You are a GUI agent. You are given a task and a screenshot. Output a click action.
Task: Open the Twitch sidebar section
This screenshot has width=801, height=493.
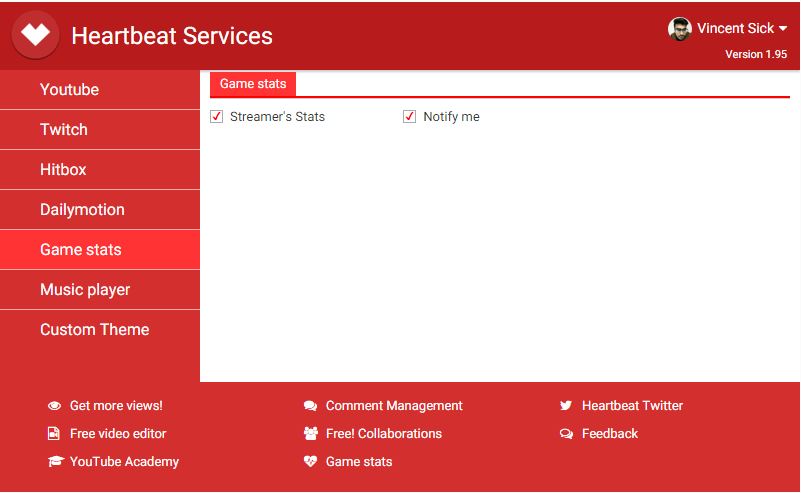click(x=100, y=129)
